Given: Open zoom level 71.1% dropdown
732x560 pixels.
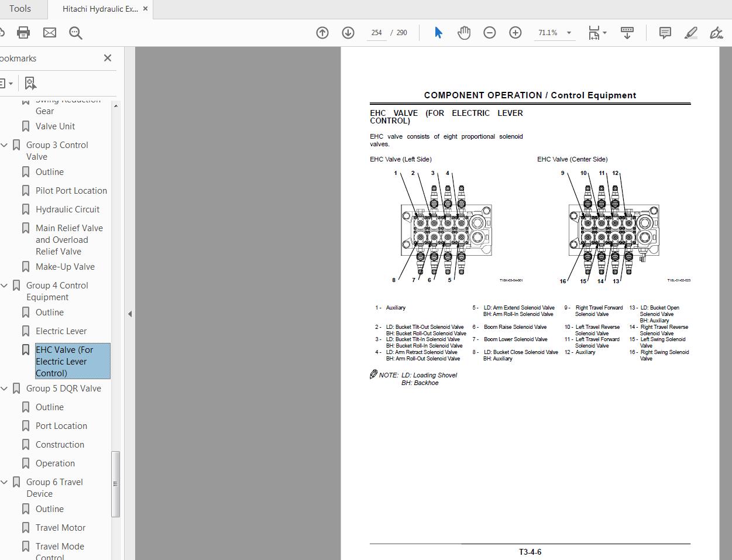Looking at the screenshot, I should (569, 33).
